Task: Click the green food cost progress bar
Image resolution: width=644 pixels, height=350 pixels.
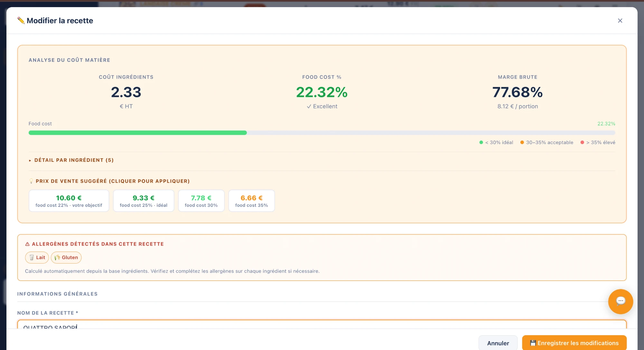Action: click(138, 133)
